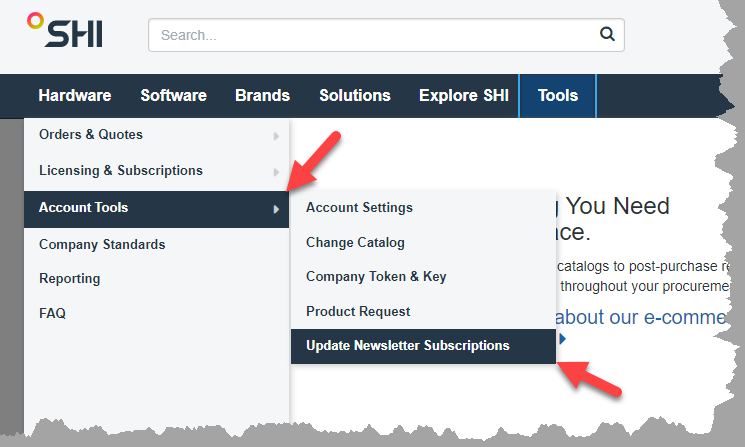Open the Hardware menu
Image resolution: width=745 pixels, height=447 pixels.
tap(75, 95)
